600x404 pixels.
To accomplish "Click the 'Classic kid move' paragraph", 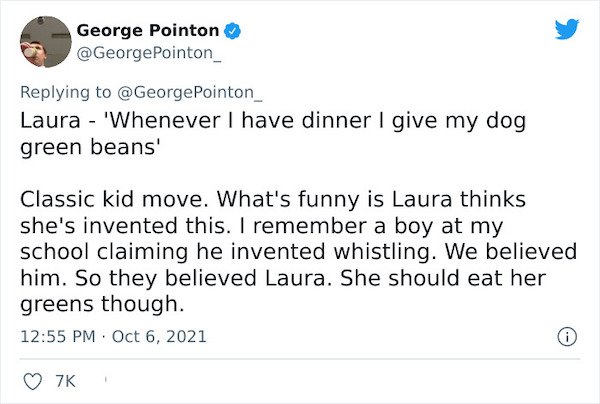I will [298, 251].
